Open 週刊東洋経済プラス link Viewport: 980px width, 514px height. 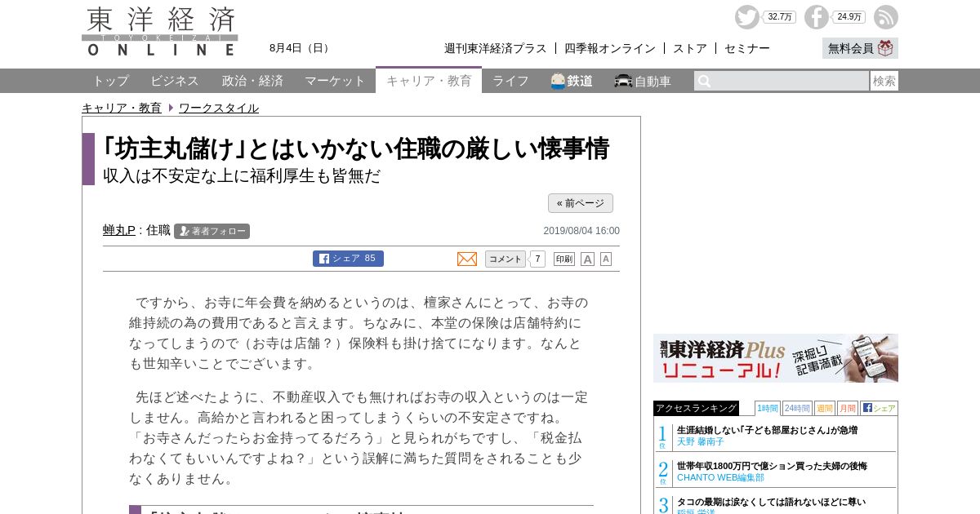click(496, 48)
